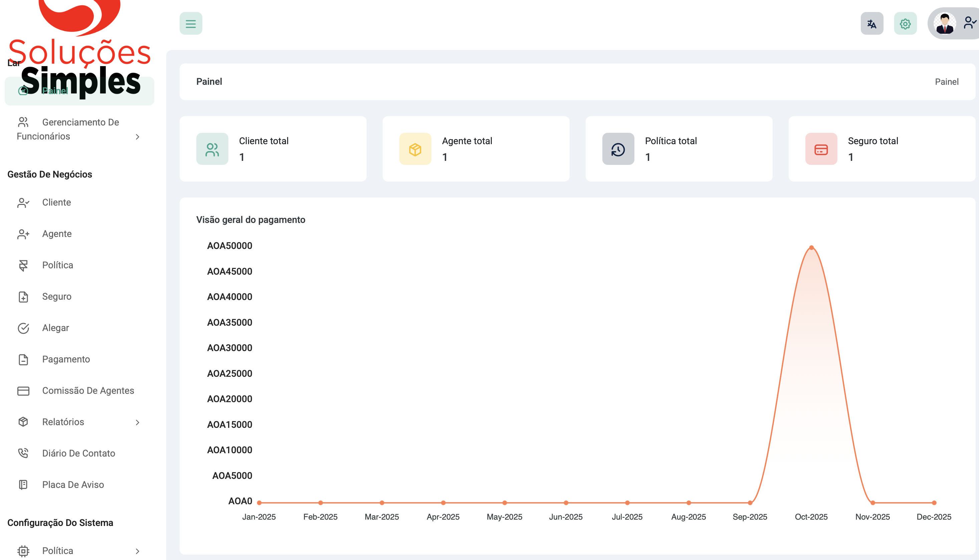Click the Seguro total card icon
Screen dimensions: 979x560
click(821, 149)
